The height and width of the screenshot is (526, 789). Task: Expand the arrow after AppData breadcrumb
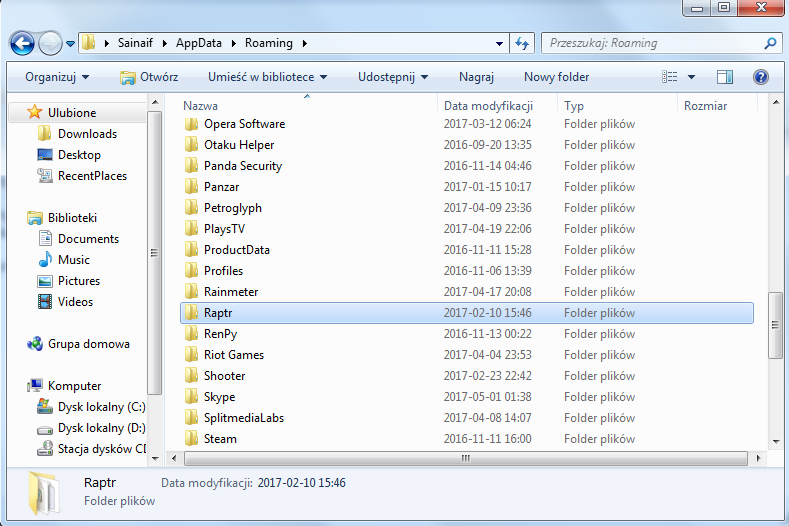(233, 43)
